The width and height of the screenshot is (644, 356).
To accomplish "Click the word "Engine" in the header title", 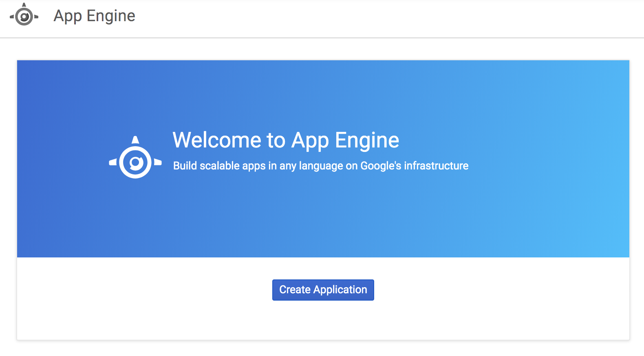I will coord(111,16).
